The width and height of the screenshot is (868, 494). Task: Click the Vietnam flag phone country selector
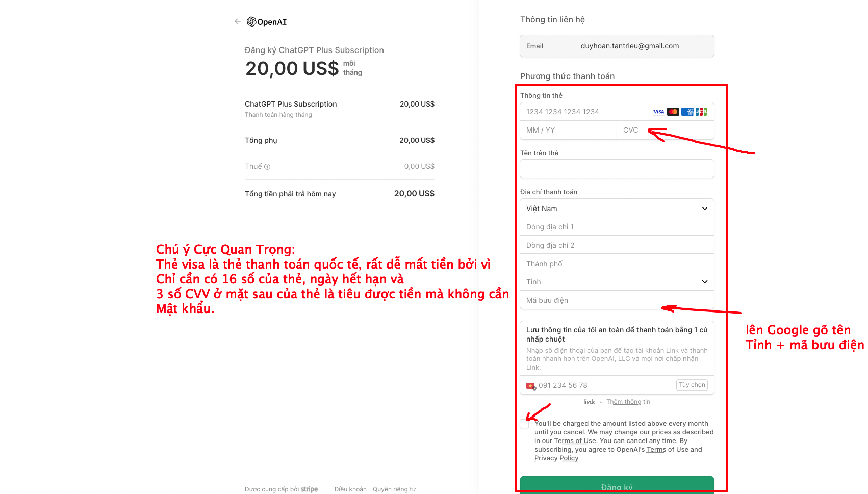click(x=531, y=386)
